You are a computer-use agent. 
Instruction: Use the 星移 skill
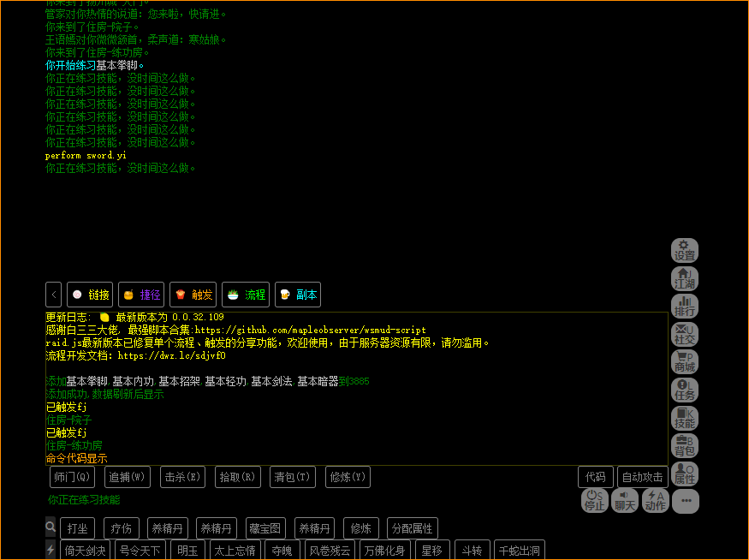(x=431, y=551)
